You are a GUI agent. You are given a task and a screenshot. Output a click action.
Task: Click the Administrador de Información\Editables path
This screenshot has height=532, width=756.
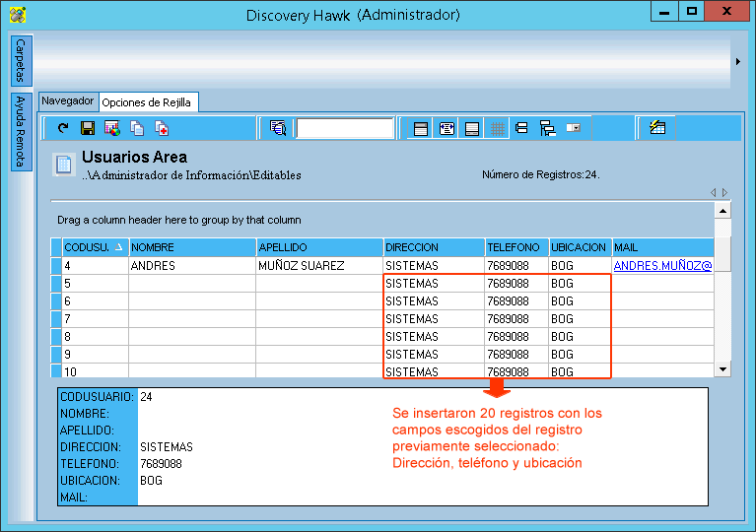point(191,175)
